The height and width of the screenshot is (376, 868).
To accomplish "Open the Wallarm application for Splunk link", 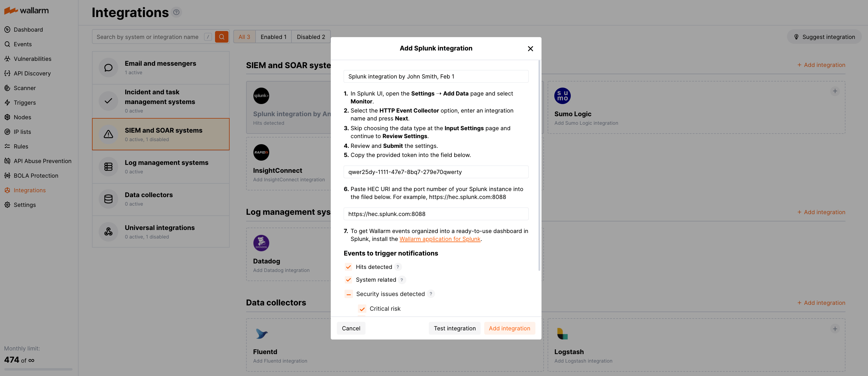I will (x=440, y=239).
